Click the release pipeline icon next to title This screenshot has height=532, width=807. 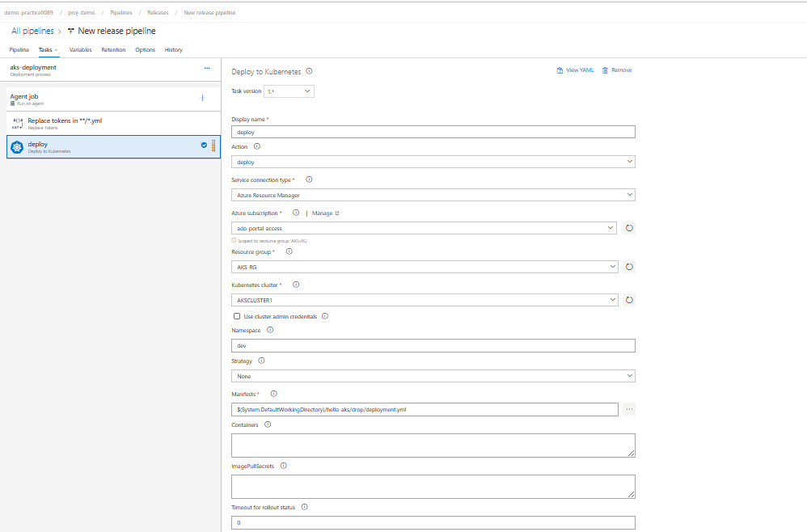[x=71, y=31]
